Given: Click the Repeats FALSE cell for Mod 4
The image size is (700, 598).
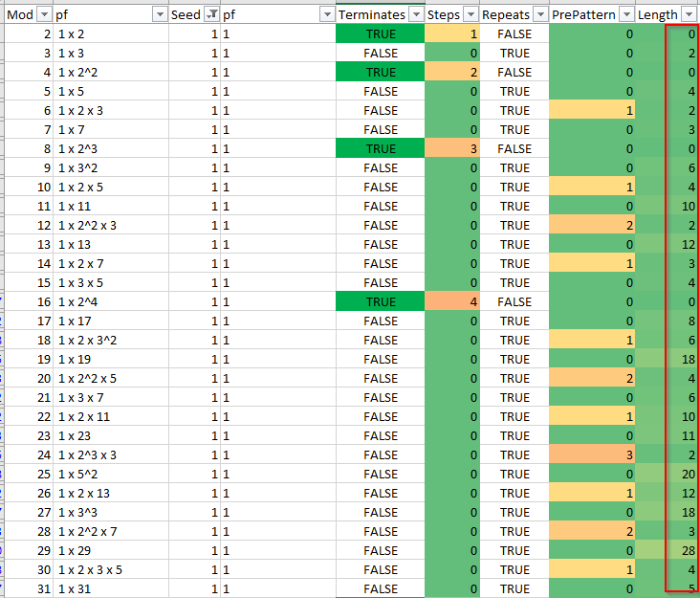Looking at the screenshot, I should coord(514,73).
